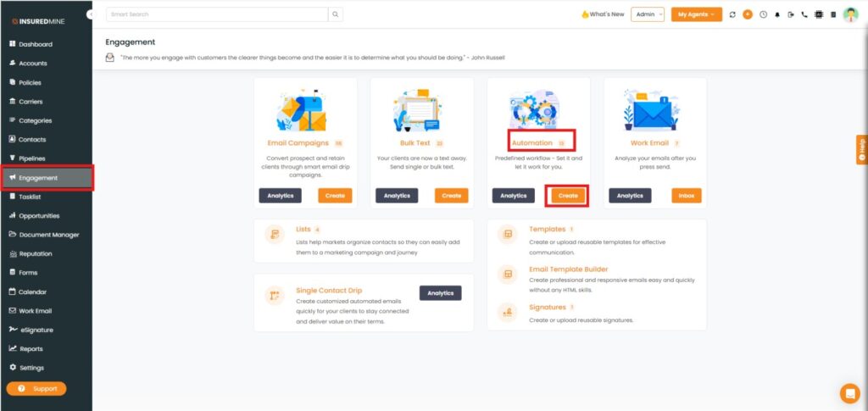Click the user profile avatar
The image size is (868, 411).
point(850,14)
